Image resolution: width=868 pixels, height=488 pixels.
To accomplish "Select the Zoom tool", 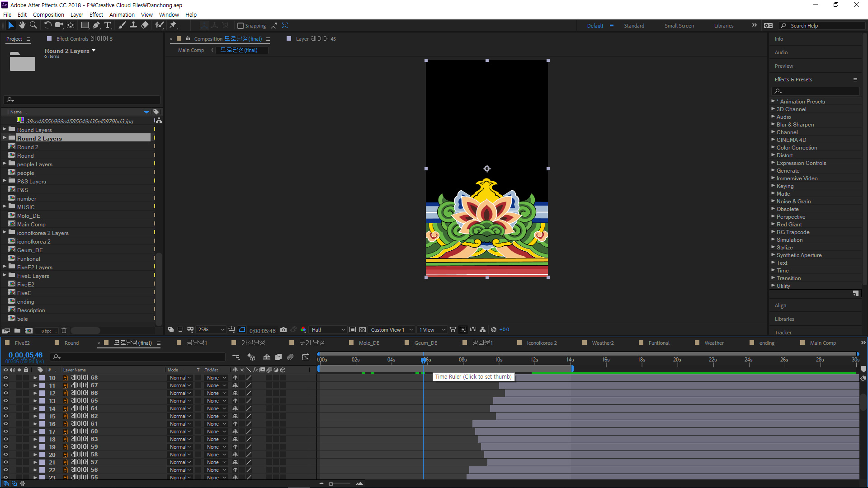I will pyautogui.click(x=33, y=25).
